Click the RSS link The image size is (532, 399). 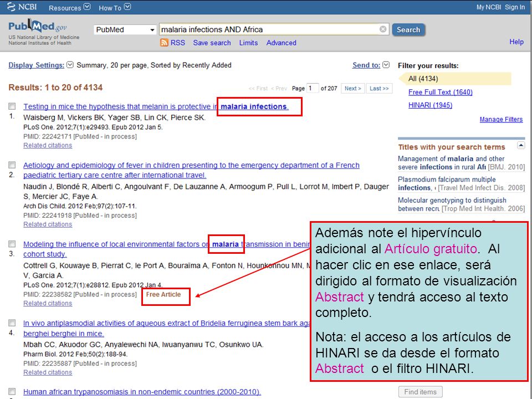click(x=178, y=43)
